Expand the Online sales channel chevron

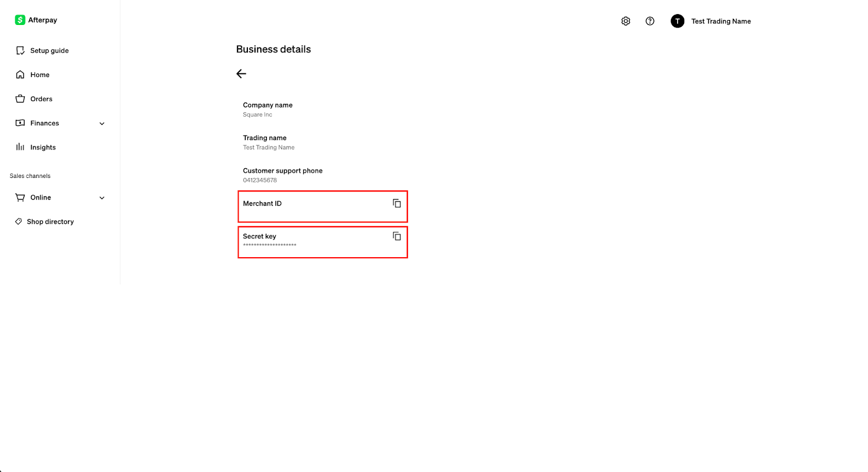pos(102,198)
